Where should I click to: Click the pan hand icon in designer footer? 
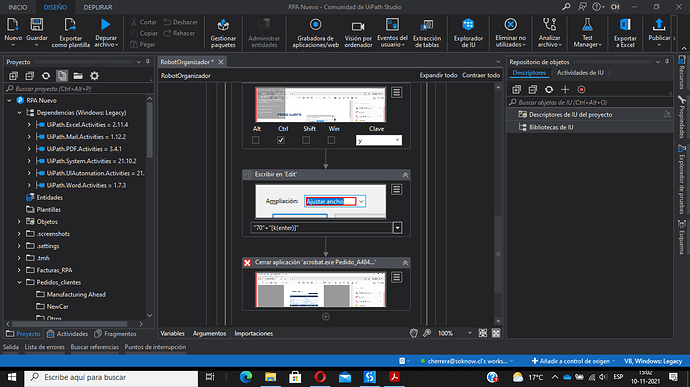pyautogui.click(x=413, y=333)
